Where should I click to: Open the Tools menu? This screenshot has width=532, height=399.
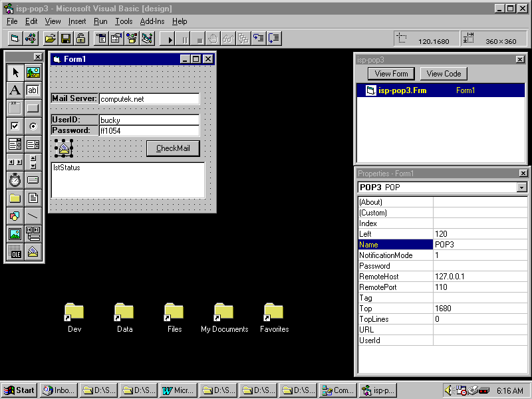[x=123, y=21]
